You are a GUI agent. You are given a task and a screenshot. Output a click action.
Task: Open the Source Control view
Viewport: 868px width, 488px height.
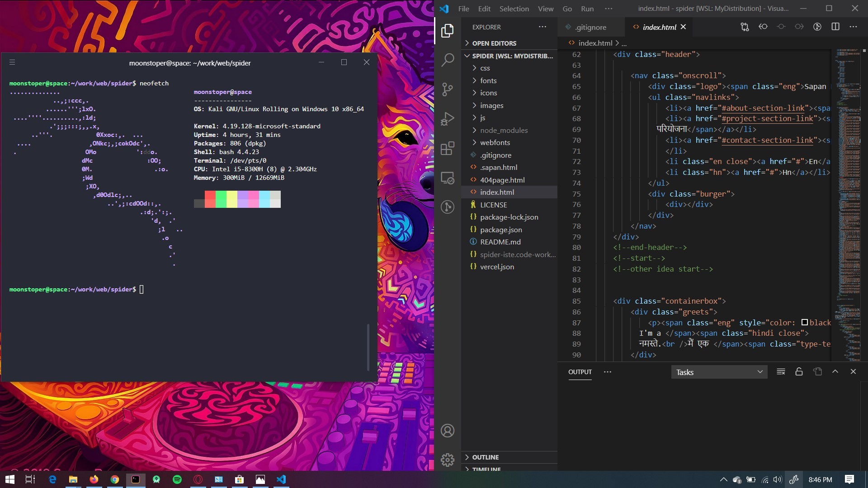click(x=448, y=89)
